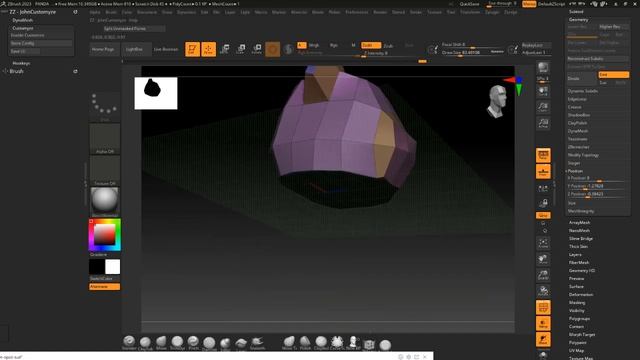Toggle Mrgb painting mode
This screenshot has height=360, width=640.
point(314,45)
